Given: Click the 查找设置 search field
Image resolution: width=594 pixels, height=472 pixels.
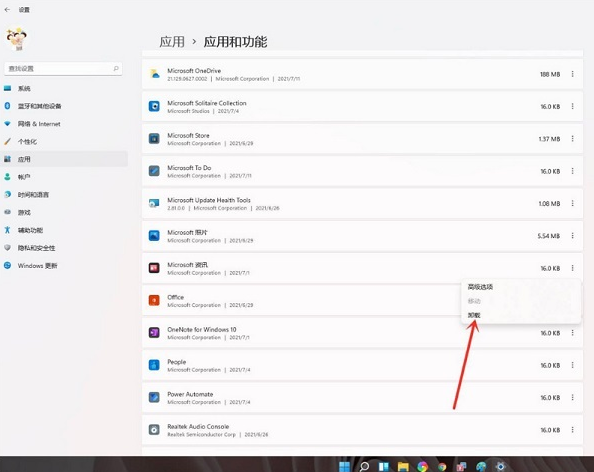Looking at the screenshot, I should 63,69.
